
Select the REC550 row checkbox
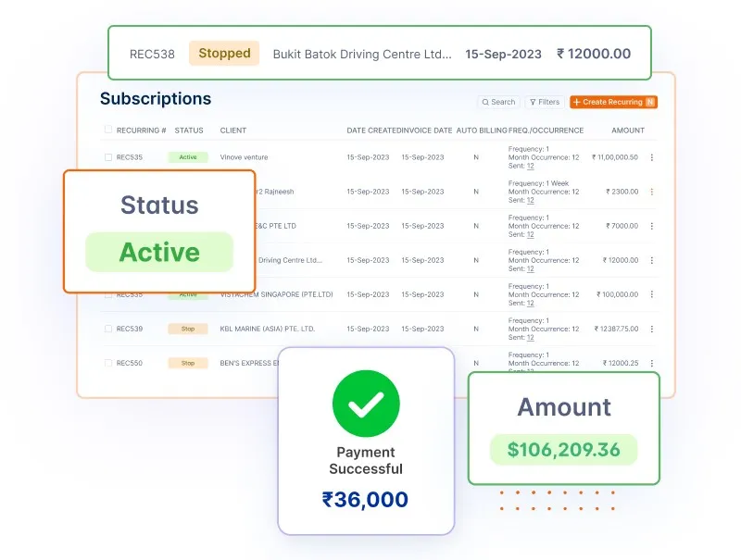coord(108,363)
